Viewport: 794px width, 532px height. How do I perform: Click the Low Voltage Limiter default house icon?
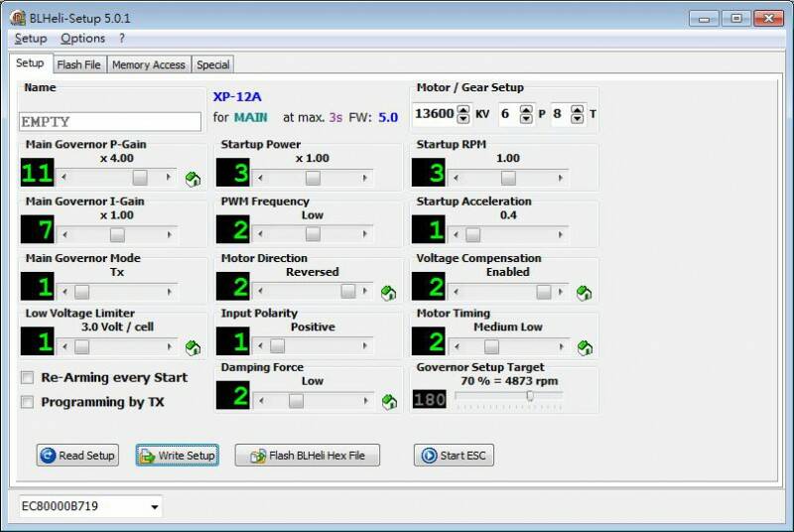(x=193, y=347)
